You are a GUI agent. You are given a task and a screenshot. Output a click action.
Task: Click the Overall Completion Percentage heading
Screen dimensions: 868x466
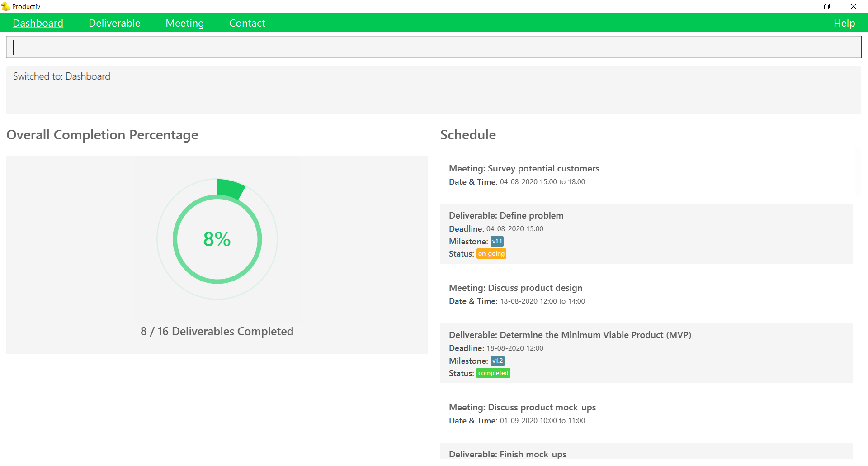click(x=102, y=135)
